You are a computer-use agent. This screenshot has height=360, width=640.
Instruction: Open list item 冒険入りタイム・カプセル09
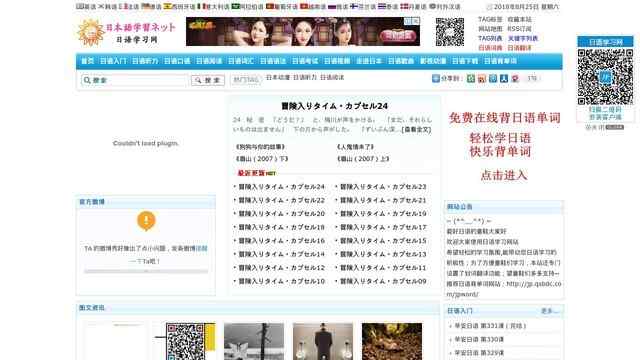tap(383, 281)
